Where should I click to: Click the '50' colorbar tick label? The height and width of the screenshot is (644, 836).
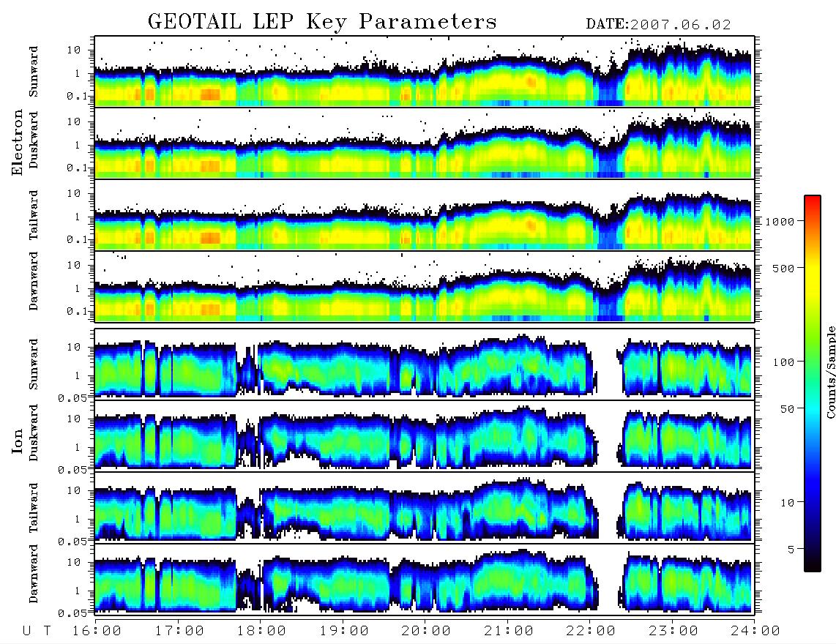[787, 409]
